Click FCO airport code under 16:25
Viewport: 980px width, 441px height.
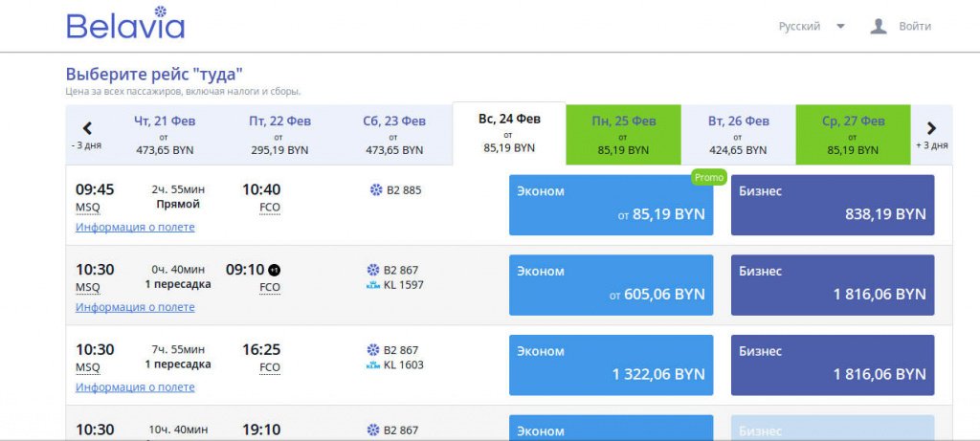270,367
